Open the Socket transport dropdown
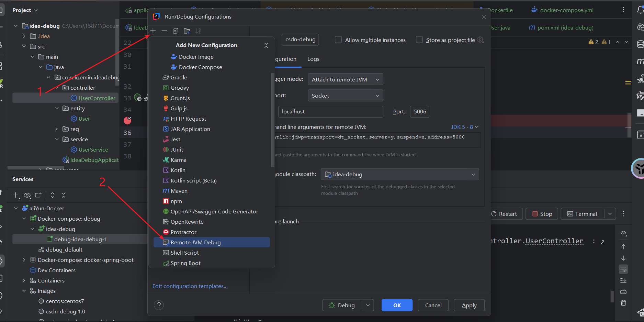 coord(345,96)
